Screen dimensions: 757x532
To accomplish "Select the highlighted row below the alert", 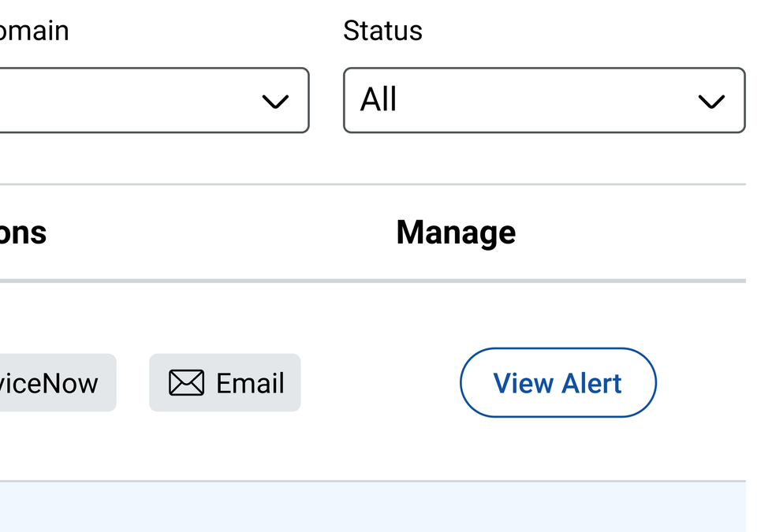I will tap(378, 508).
